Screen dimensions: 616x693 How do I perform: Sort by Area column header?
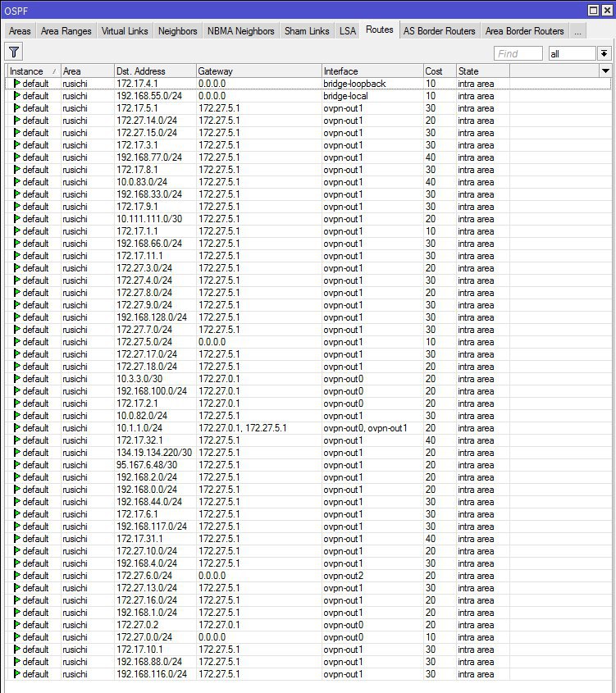coord(88,71)
